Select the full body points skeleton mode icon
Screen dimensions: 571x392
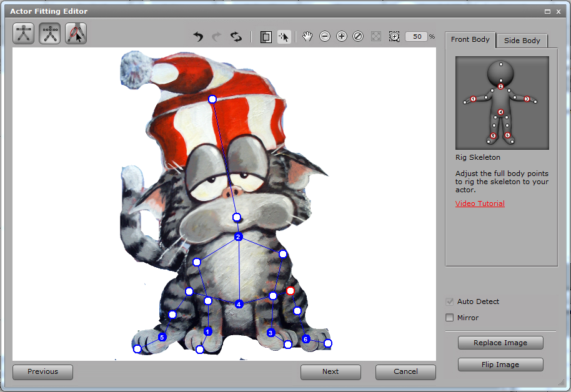tap(49, 33)
